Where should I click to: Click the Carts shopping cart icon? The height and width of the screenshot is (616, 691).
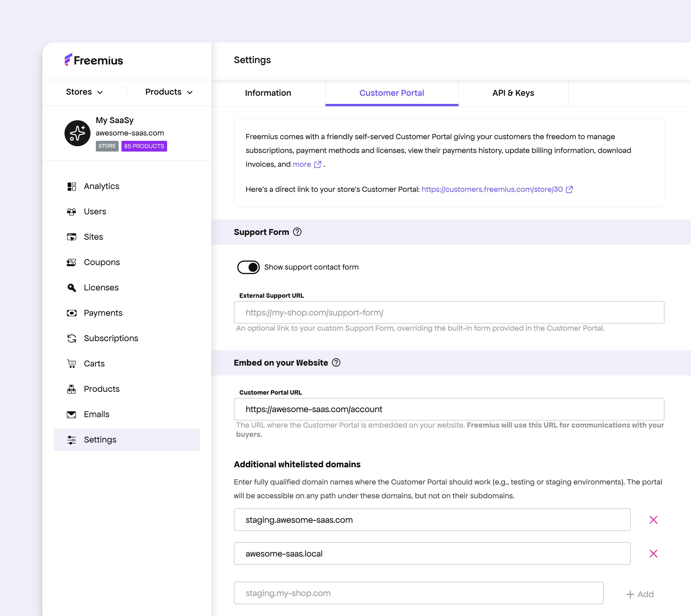[71, 364]
